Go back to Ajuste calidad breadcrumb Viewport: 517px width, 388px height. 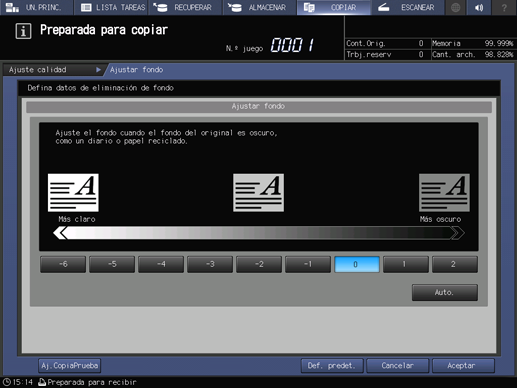pyautogui.click(x=38, y=70)
